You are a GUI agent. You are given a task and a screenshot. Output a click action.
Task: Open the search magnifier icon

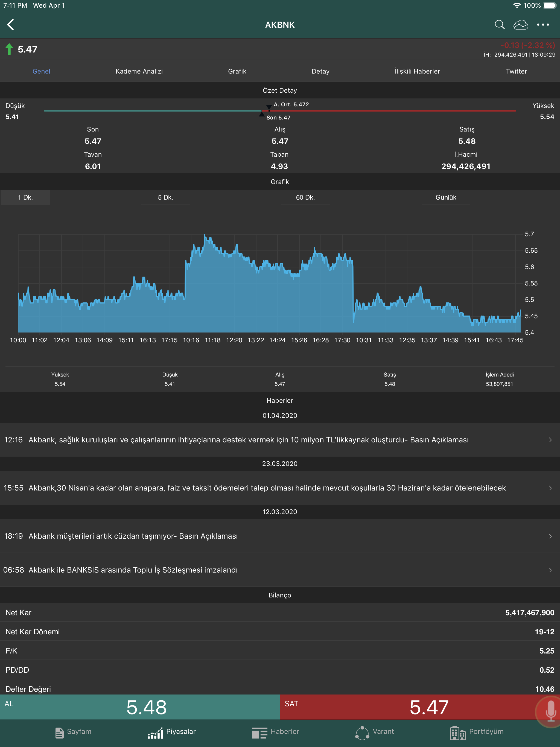coord(499,25)
